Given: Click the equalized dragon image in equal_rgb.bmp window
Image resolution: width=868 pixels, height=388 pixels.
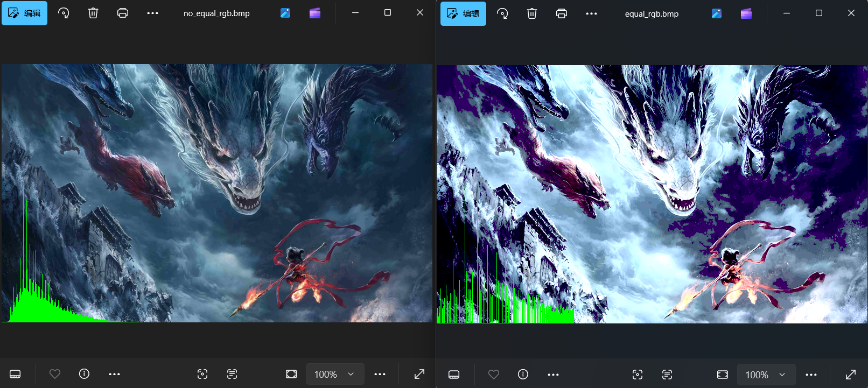Looking at the screenshot, I should coord(652,194).
